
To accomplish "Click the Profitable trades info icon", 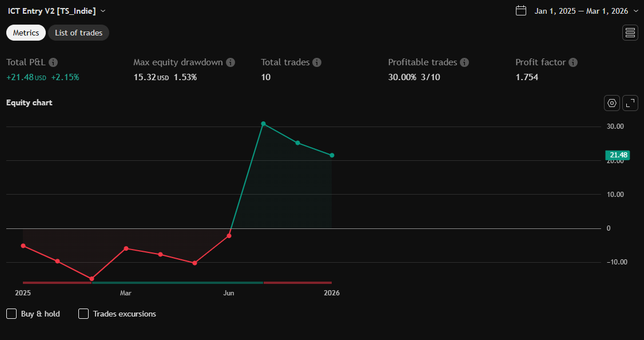I will click(464, 62).
